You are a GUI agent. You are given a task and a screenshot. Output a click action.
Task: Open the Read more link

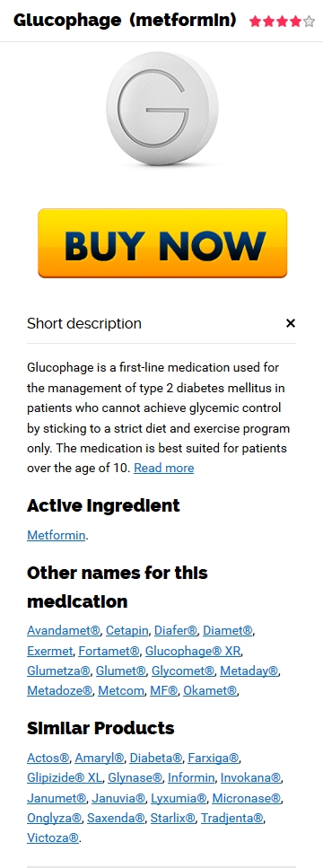(x=163, y=469)
